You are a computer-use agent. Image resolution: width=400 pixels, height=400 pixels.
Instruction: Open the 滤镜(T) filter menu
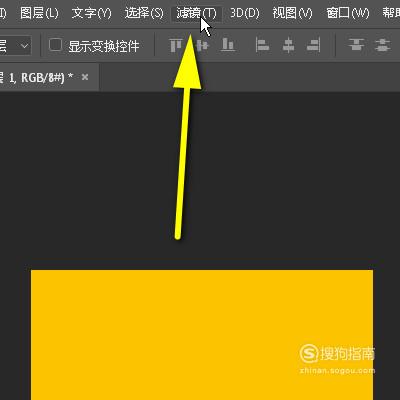tap(196, 14)
